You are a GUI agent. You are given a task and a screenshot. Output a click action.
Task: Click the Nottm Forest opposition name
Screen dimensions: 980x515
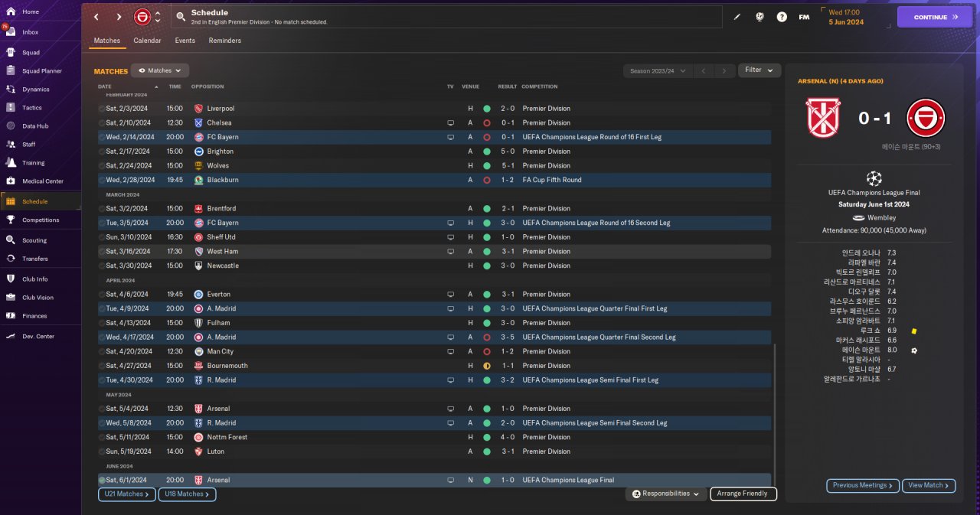click(227, 437)
